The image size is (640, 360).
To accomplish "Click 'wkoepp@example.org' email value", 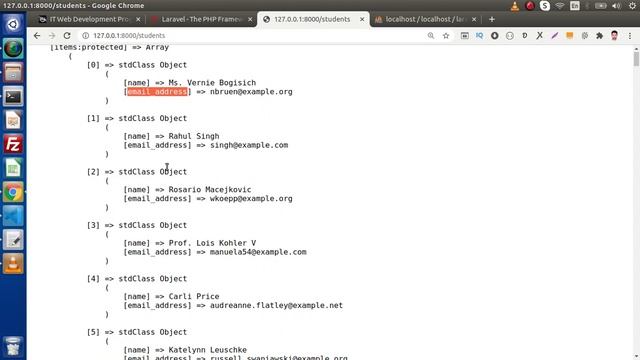I will (x=251, y=199).
